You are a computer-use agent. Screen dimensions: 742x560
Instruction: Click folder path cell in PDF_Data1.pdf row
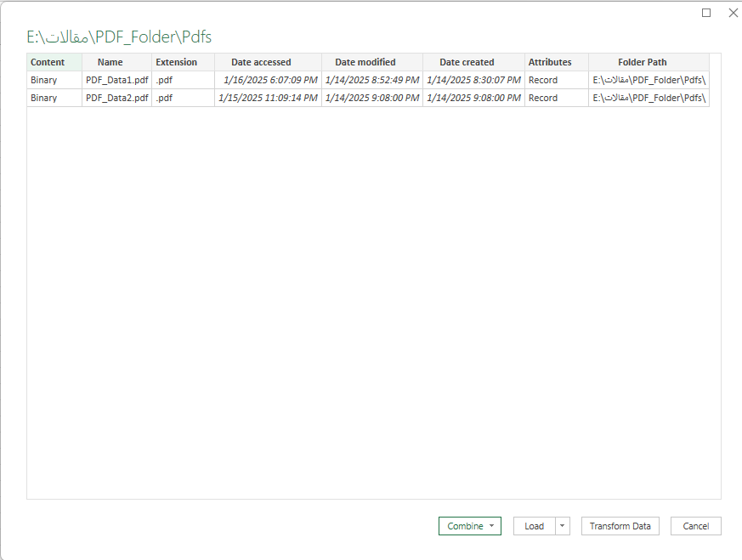point(649,80)
